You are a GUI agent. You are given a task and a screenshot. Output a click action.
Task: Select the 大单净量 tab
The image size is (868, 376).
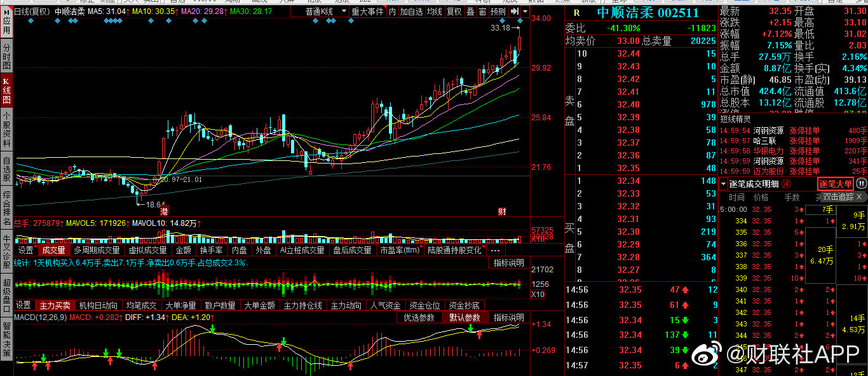click(181, 305)
